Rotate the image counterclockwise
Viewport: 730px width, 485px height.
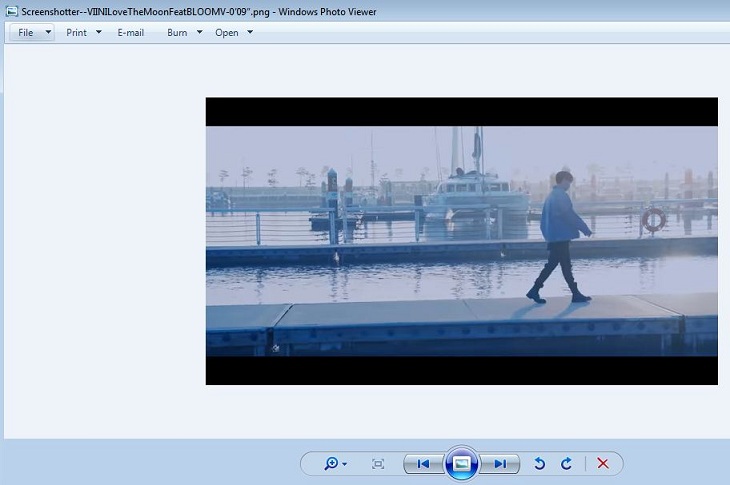pos(540,464)
